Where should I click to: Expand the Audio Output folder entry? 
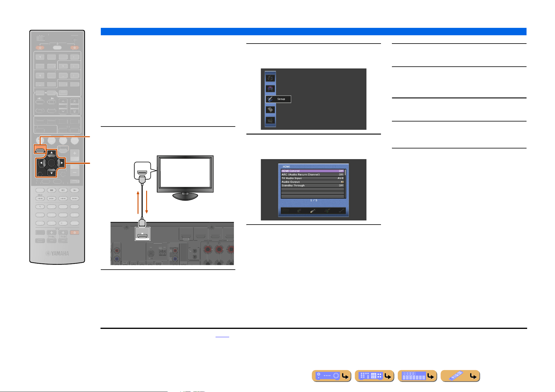pyautogui.click(x=312, y=182)
